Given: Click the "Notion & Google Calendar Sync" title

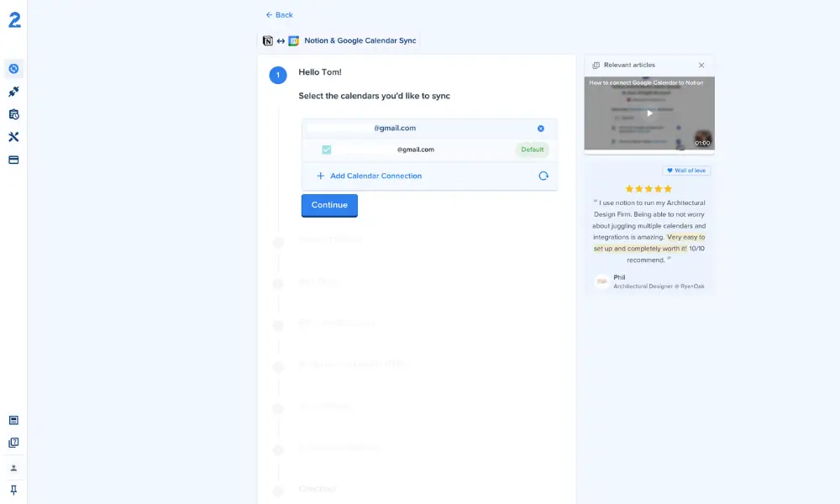Looking at the screenshot, I should coord(360,40).
